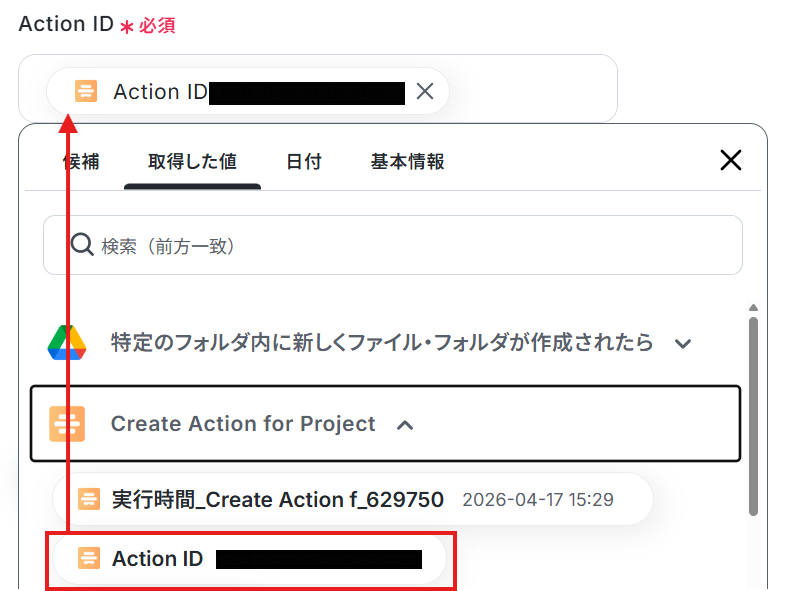Click the scrollbar up arrow

click(x=753, y=309)
